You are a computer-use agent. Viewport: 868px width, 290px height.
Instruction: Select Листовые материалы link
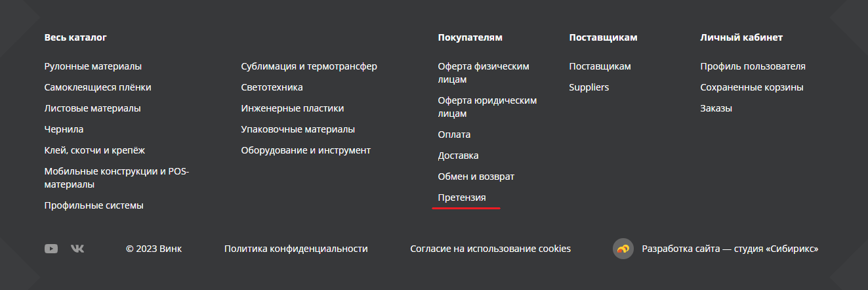click(x=93, y=108)
